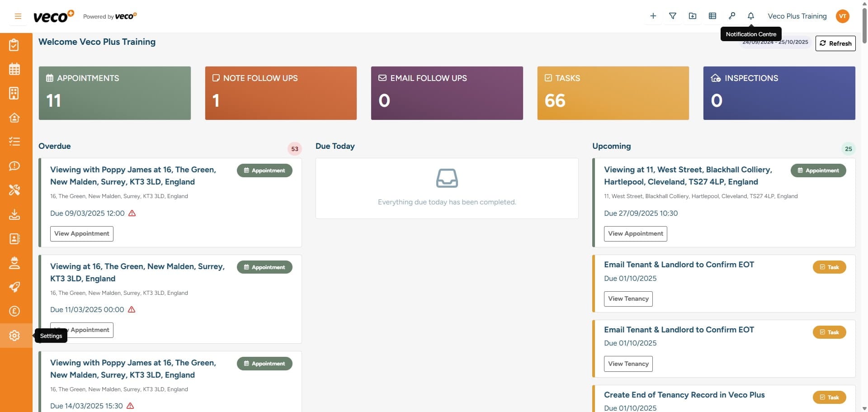Open the Inspections summary card
This screenshot has width=868, height=412.
pyautogui.click(x=779, y=93)
